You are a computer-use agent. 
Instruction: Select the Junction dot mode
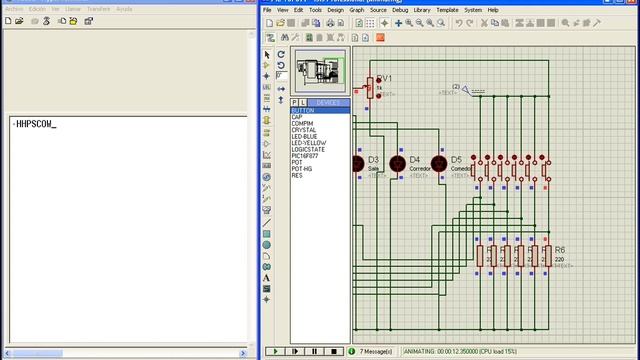[267, 76]
